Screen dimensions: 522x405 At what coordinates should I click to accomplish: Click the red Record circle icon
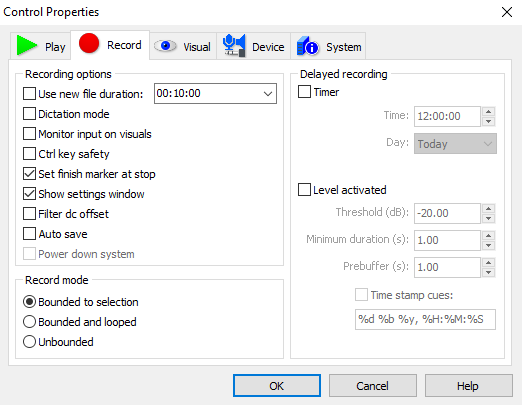pos(89,43)
